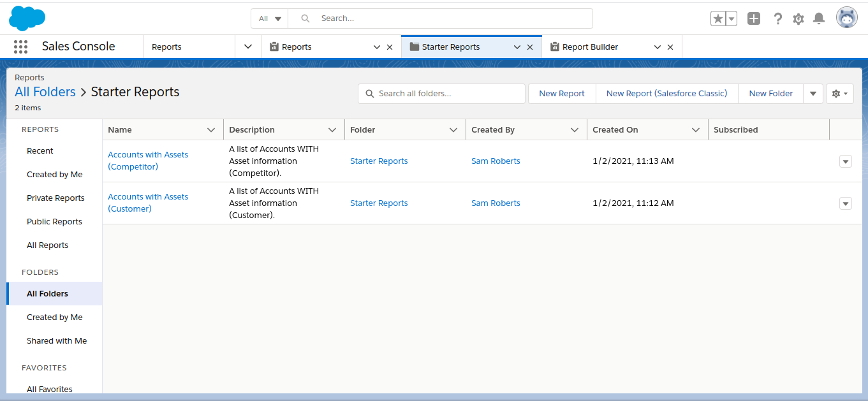The image size is (868, 401).
Task: Expand more actions arrow beside New Folder
Action: coord(813,93)
